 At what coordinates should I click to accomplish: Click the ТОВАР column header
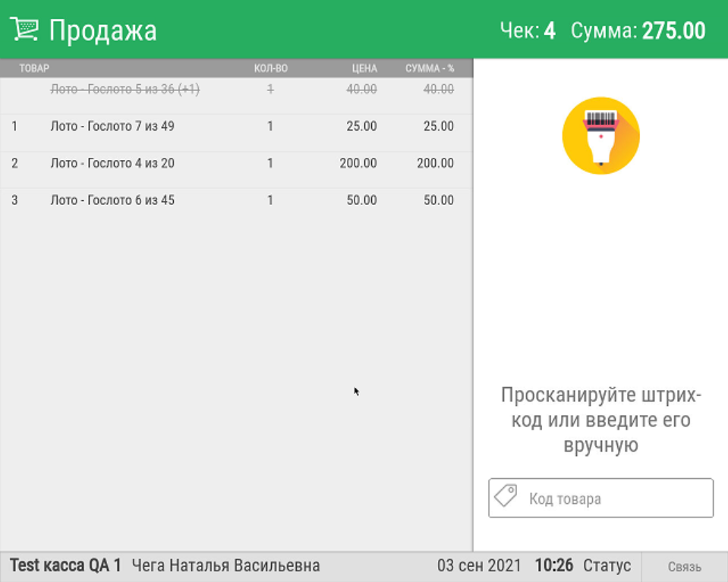pos(34,68)
